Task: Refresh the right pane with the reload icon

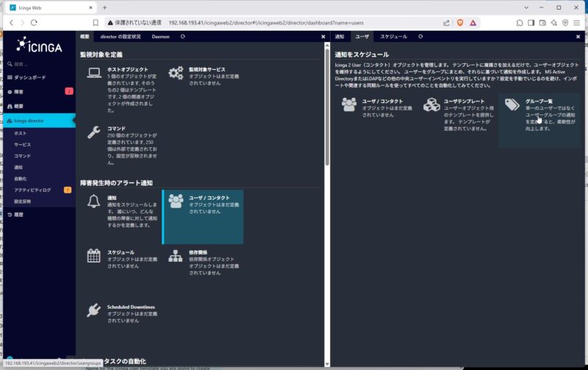Action: click(x=420, y=37)
